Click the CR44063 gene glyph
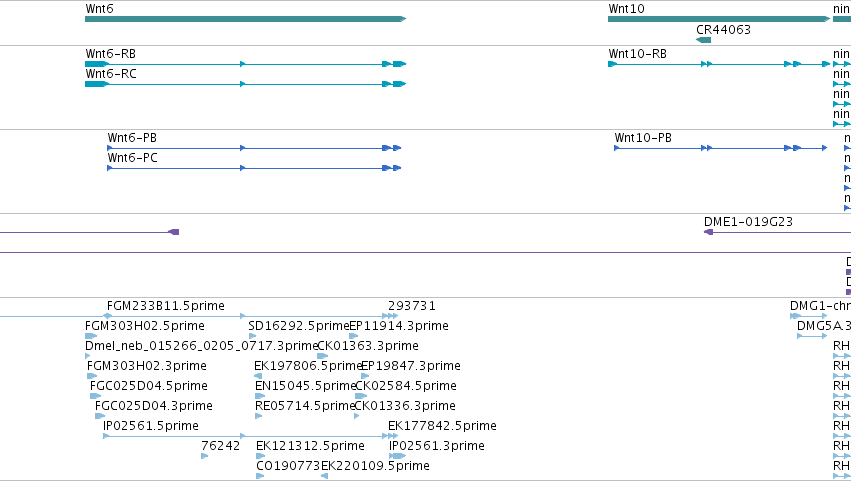The width and height of the screenshot is (851, 481). pos(703,40)
